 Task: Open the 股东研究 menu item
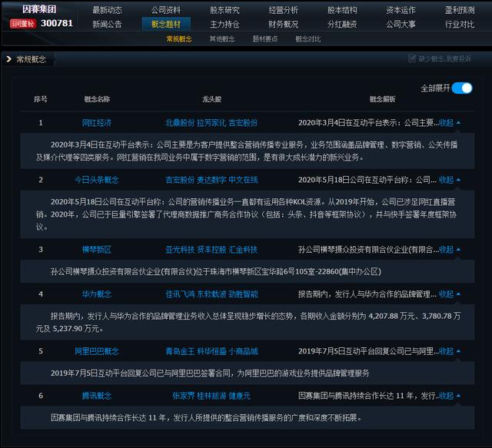pos(224,10)
